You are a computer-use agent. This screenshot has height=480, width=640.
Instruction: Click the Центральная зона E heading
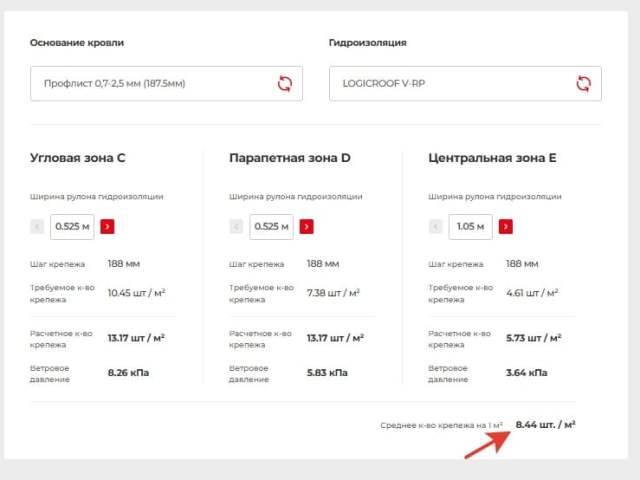(x=492, y=158)
